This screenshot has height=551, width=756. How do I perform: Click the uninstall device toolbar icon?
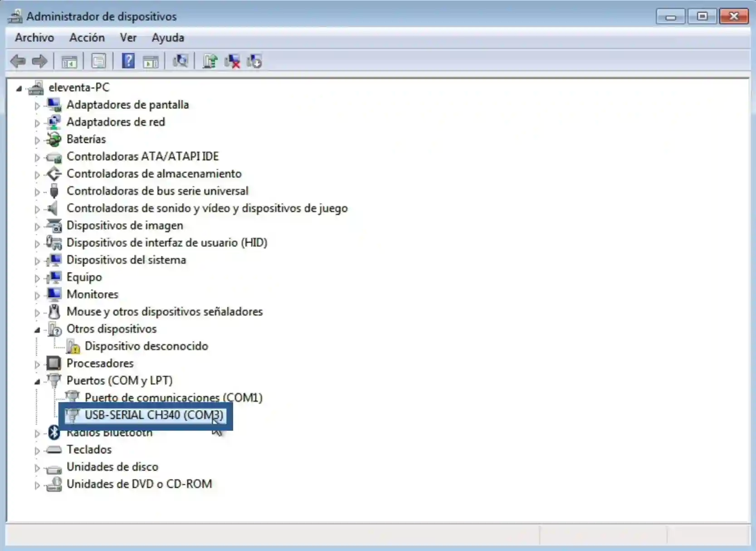tap(232, 61)
